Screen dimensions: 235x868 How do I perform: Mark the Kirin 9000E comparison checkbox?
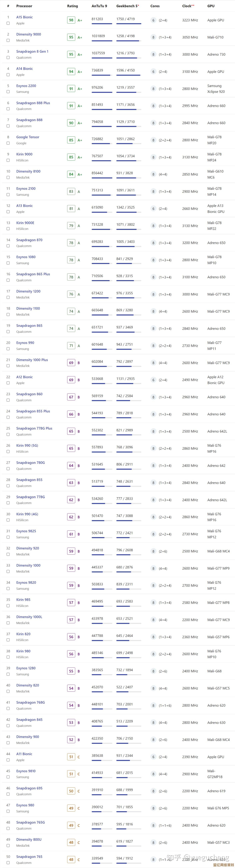[8, 229]
